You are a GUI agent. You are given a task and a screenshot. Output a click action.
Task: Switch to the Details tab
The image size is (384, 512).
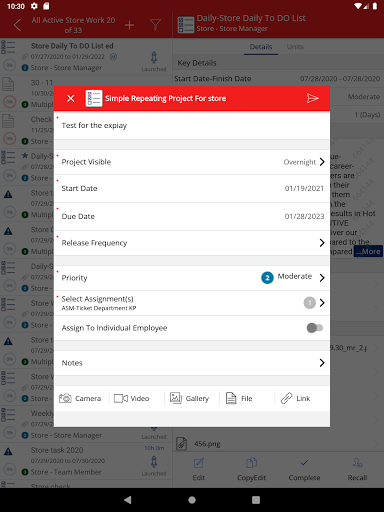point(261,47)
